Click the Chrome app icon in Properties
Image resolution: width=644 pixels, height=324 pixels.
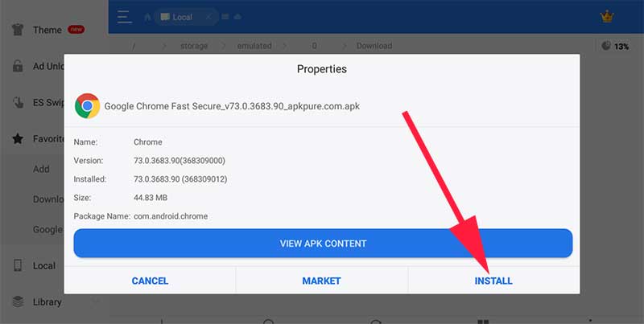click(x=87, y=106)
